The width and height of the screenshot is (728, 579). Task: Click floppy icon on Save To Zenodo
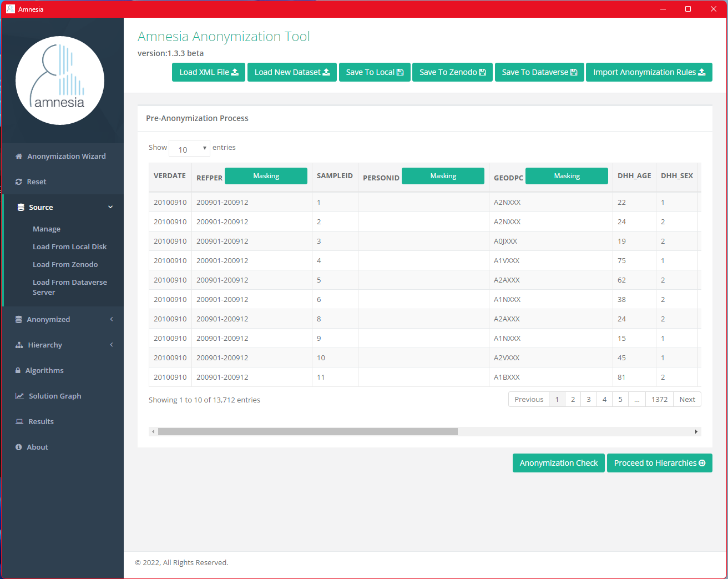[482, 72]
